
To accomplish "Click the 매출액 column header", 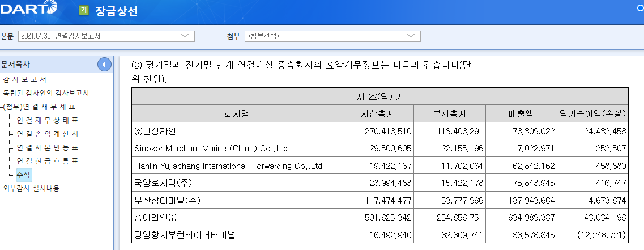I will click(x=521, y=113).
